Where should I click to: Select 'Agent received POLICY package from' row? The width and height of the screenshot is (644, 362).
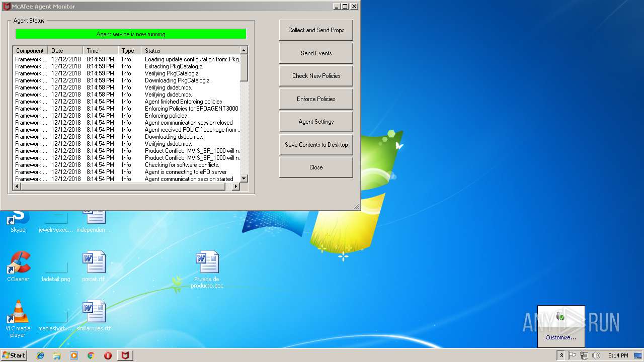(127, 130)
